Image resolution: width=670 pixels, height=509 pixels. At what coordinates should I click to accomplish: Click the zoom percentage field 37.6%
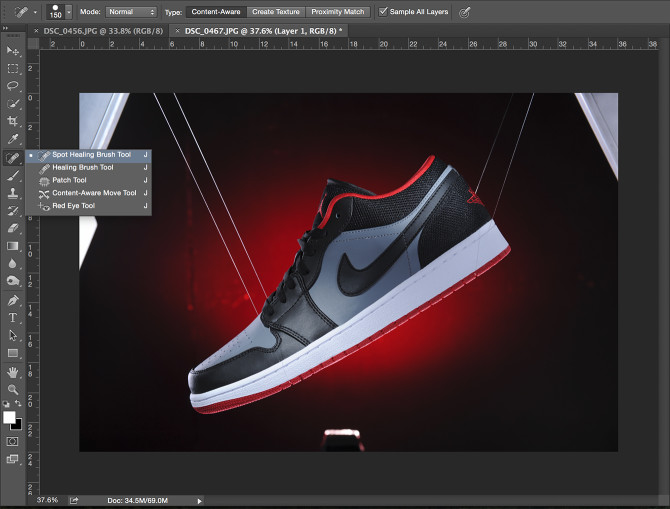[47, 500]
